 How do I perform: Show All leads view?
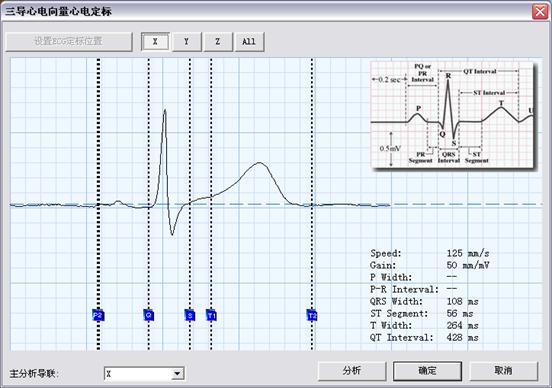coord(249,42)
